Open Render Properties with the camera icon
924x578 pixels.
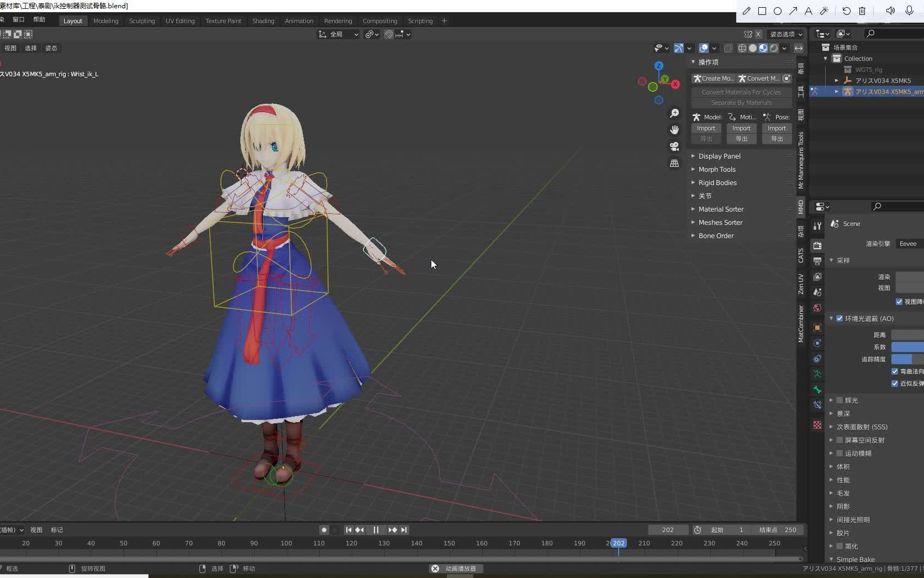[818, 246]
